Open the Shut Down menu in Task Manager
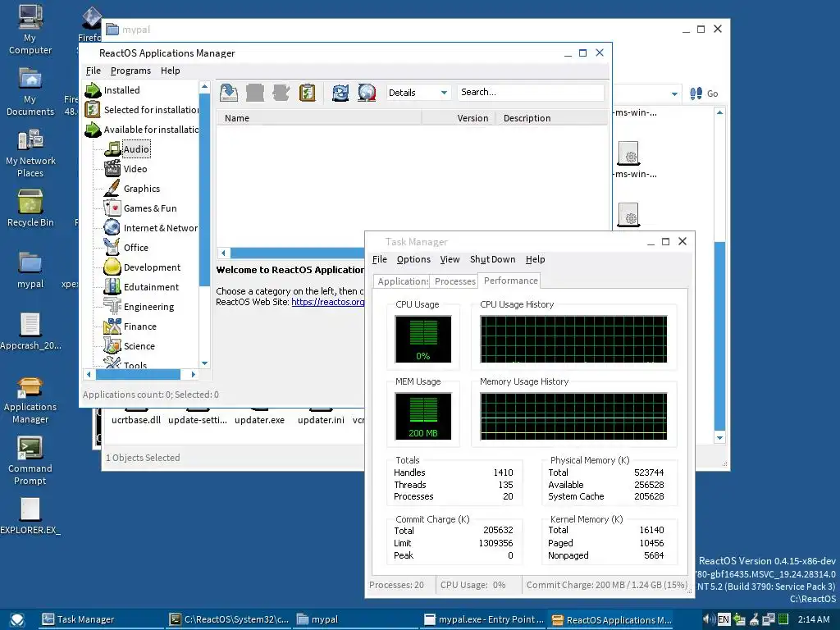Image resolution: width=840 pixels, height=630 pixels. coord(492,259)
